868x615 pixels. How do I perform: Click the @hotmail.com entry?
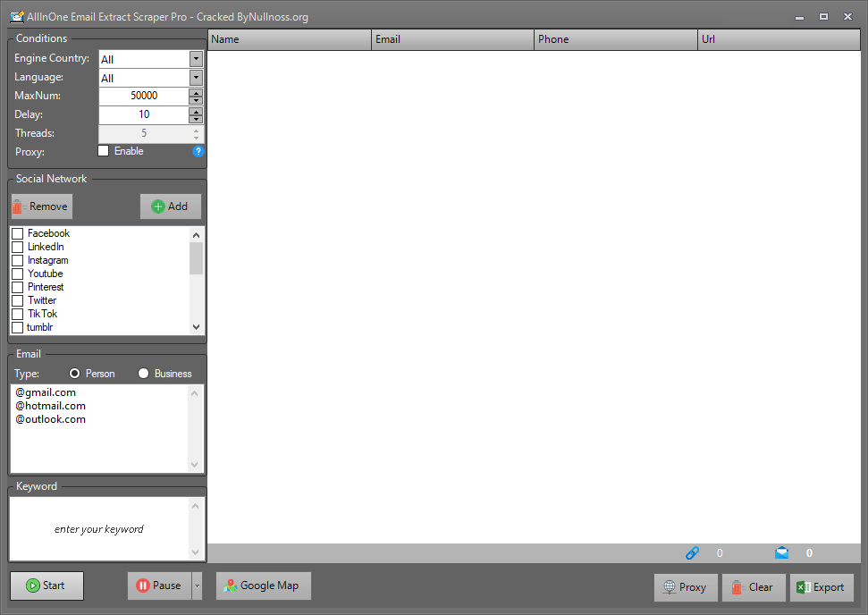coord(50,406)
